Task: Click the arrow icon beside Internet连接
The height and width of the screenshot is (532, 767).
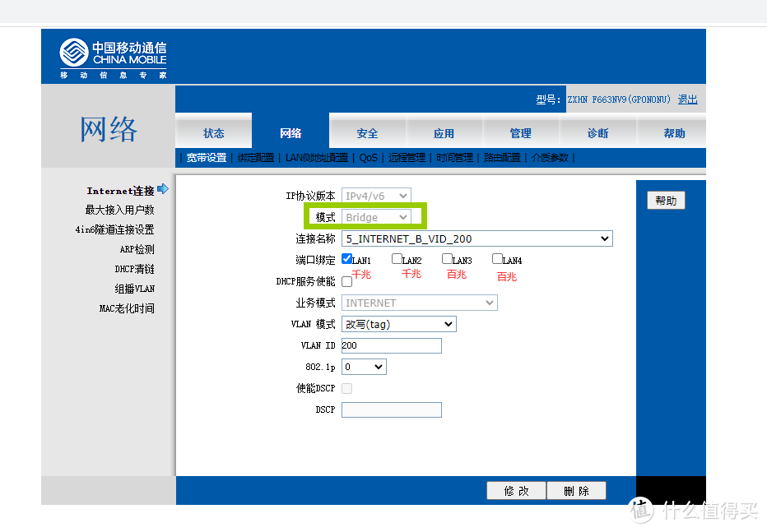Action: click(162, 188)
